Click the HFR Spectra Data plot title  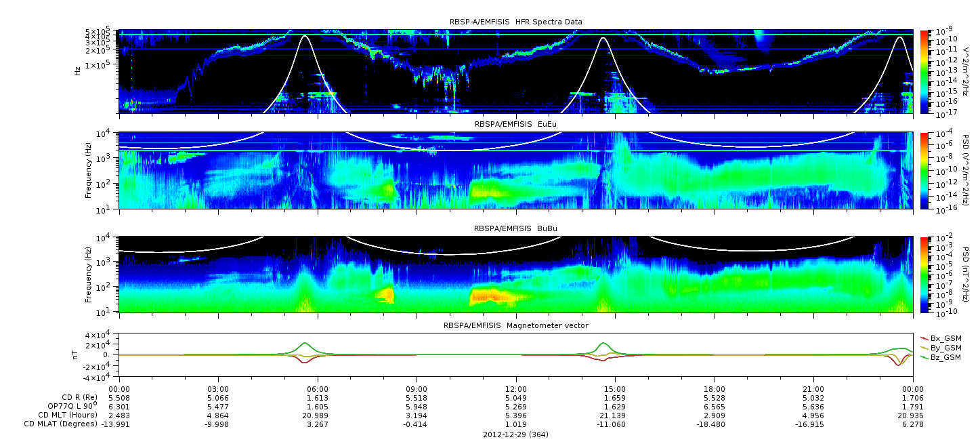[515, 22]
